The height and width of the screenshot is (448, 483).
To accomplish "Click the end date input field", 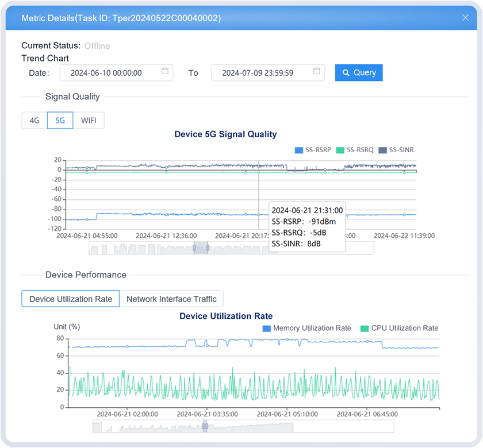I will tap(258, 73).
